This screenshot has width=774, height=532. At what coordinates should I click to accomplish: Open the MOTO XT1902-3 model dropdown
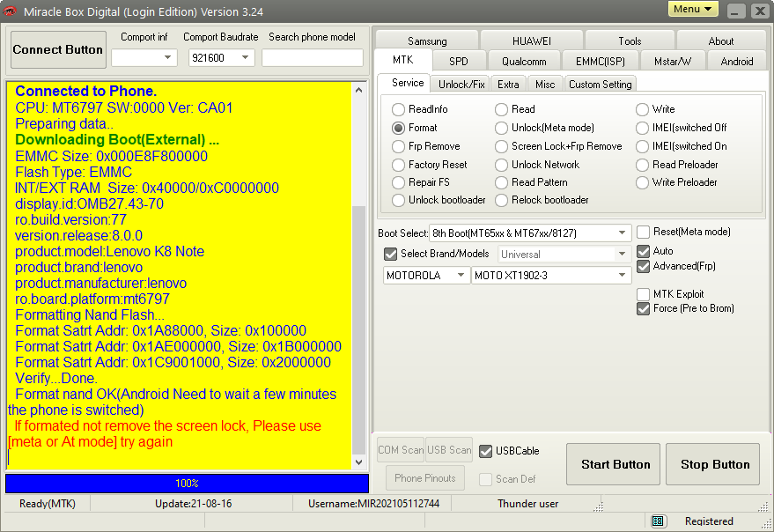pos(551,275)
